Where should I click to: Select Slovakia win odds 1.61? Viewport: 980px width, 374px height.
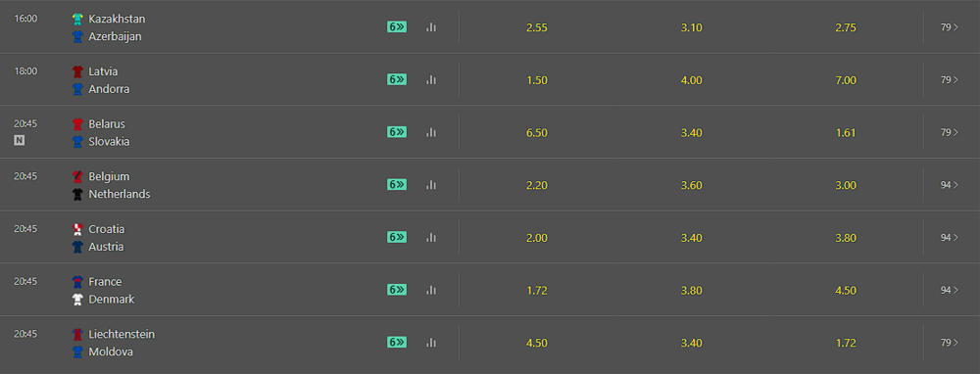(846, 133)
